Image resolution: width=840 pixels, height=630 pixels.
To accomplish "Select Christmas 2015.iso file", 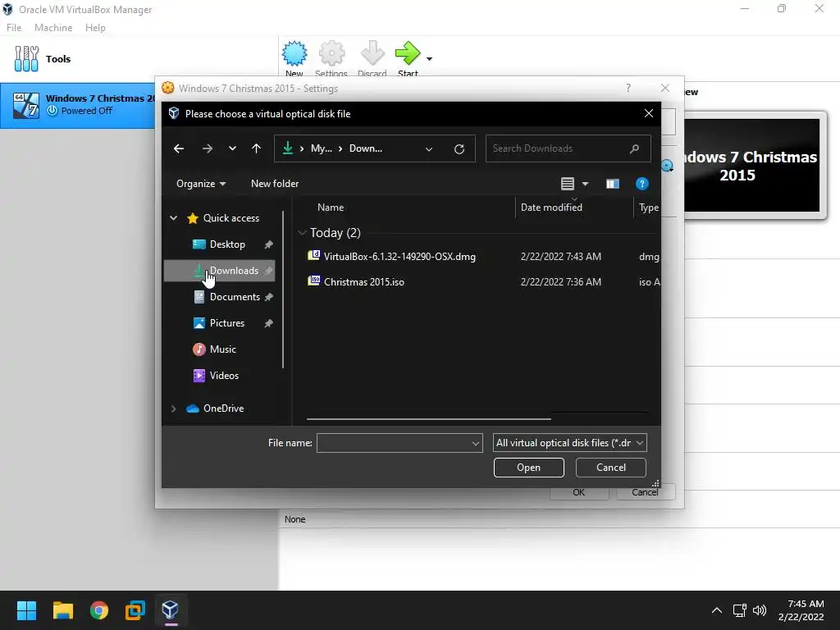I will pos(363,282).
